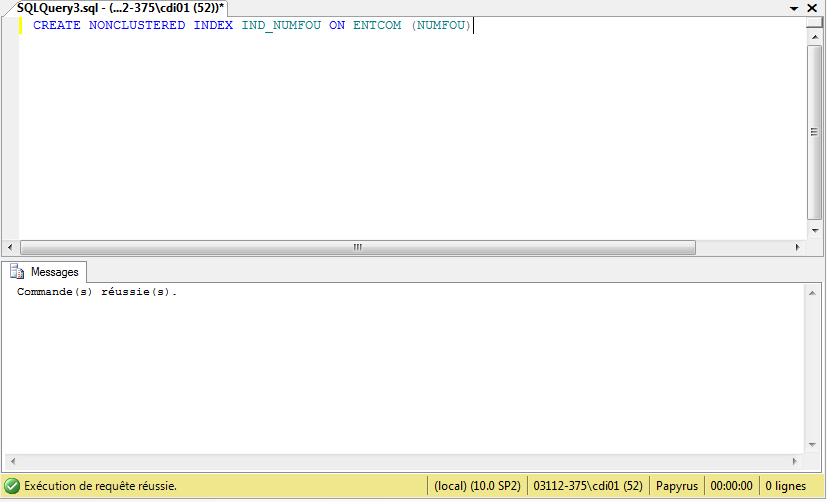Click scroll down arrow in Messages pane
828x502 pixels.
[815, 446]
